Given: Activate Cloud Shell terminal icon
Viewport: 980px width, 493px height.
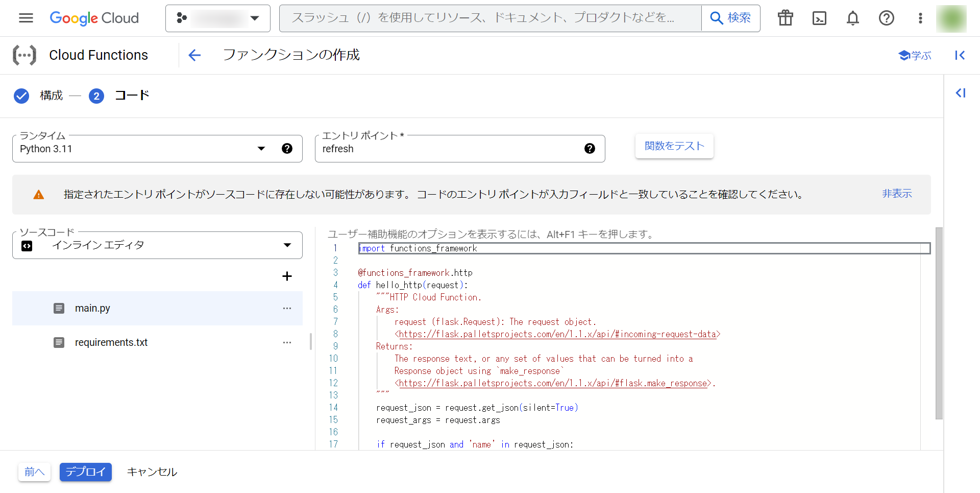Looking at the screenshot, I should coord(819,18).
